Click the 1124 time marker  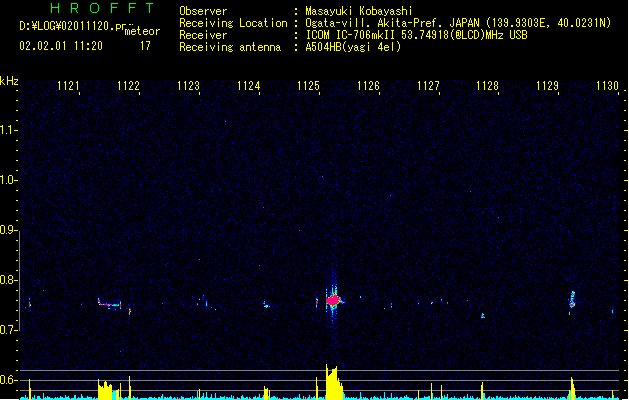click(248, 86)
